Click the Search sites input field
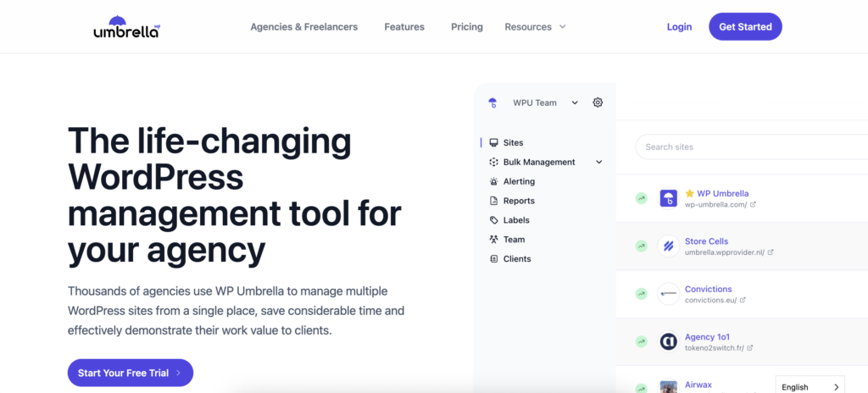Viewport: 868px width, 393px height. tap(752, 147)
